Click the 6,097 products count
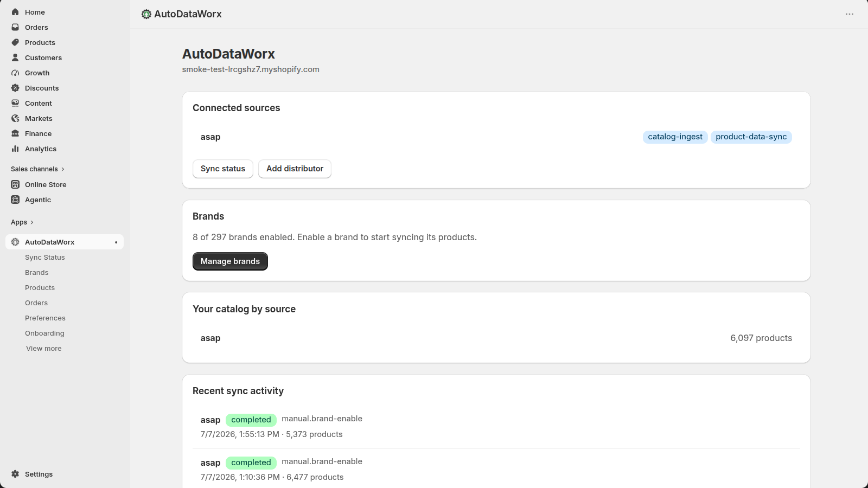868x488 pixels. point(761,338)
